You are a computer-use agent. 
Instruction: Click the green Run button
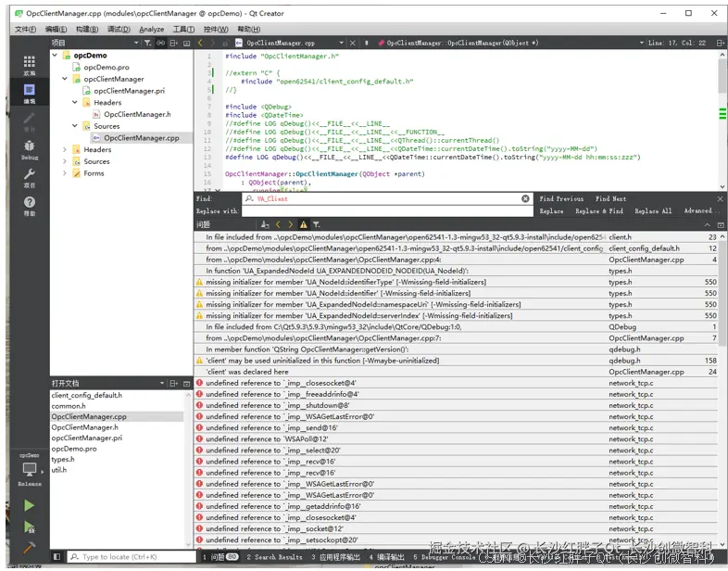click(x=29, y=505)
